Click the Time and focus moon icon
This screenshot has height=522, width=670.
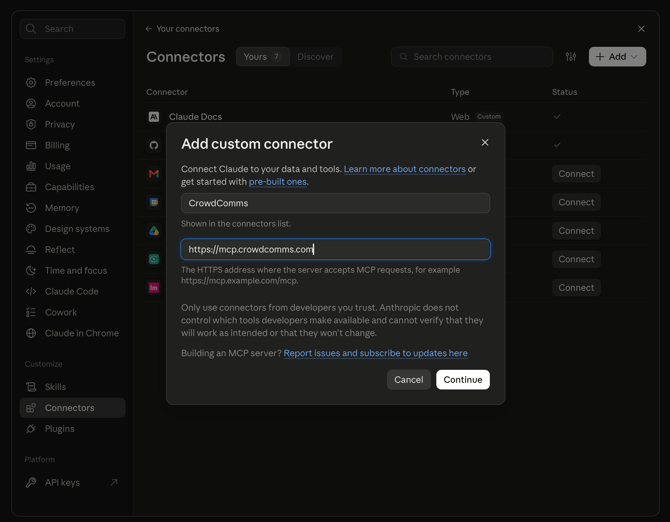[x=31, y=270]
